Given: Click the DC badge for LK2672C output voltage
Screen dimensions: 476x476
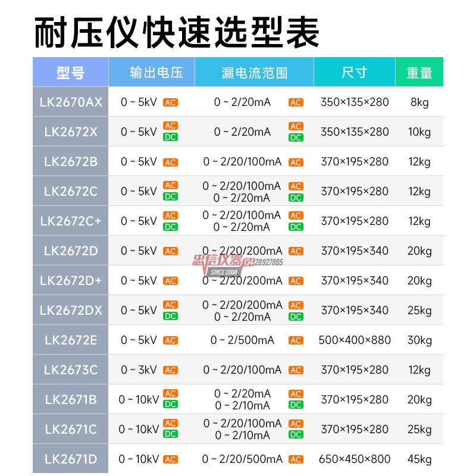Looking at the screenshot, I should (x=171, y=197).
